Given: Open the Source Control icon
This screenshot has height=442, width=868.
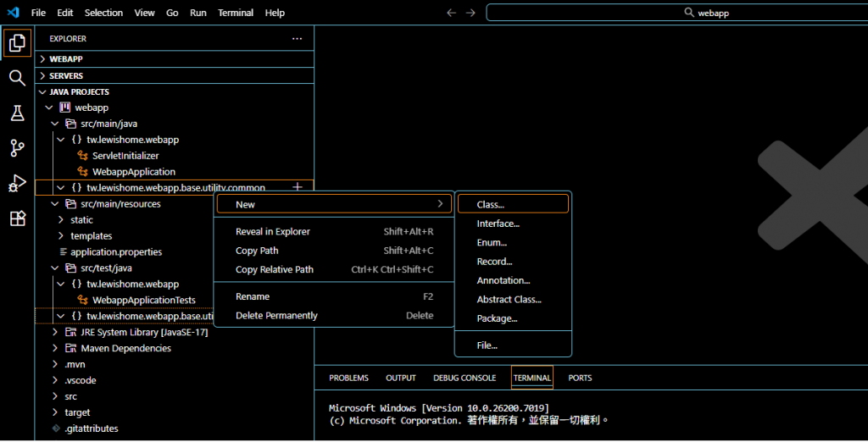Looking at the screenshot, I should (17, 147).
